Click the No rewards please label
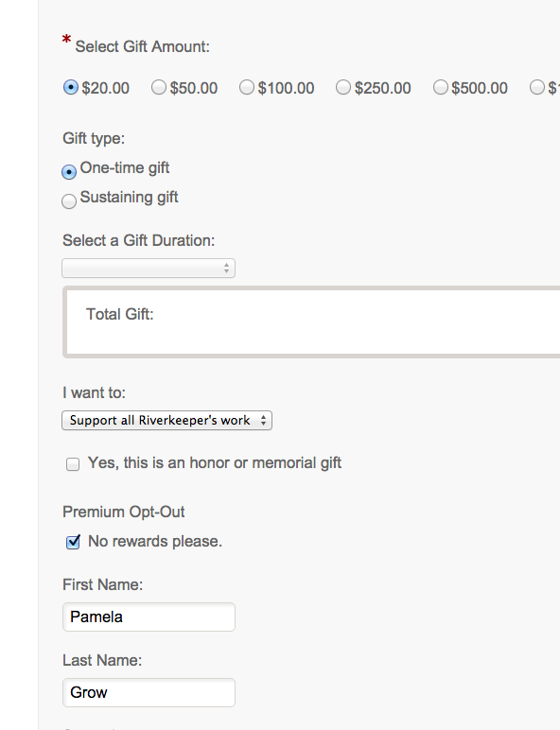Screen dimensions: 560x730 155,542
